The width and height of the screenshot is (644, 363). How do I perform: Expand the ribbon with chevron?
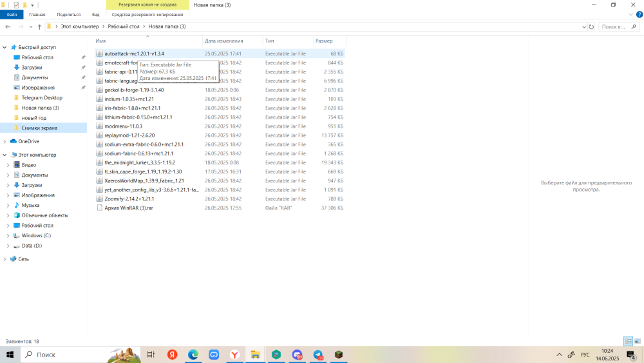[x=631, y=14]
